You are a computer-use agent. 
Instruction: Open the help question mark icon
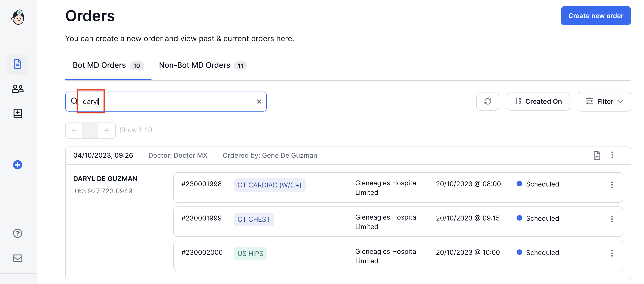(18, 233)
